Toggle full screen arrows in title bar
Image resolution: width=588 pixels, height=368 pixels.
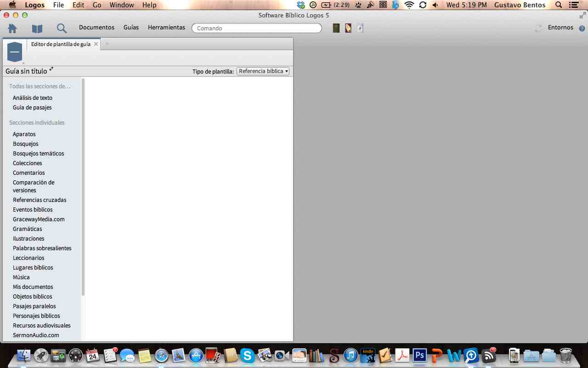[x=582, y=15]
